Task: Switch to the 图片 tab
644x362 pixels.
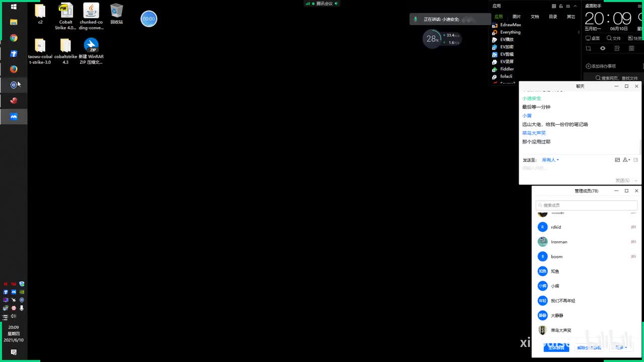Action: pyautogui.click(x=517, y=17)
